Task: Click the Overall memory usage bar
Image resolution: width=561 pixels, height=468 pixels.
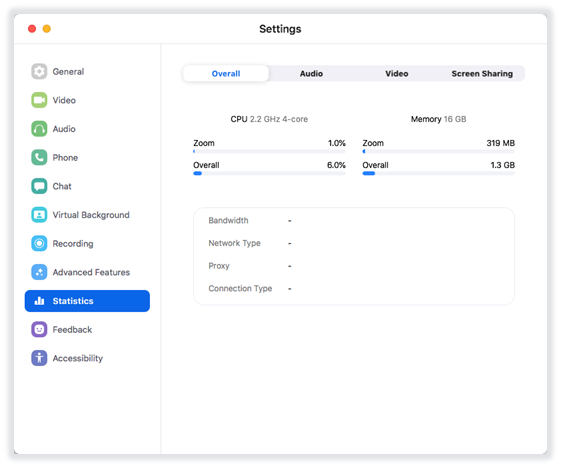Action: click(439, 174)
